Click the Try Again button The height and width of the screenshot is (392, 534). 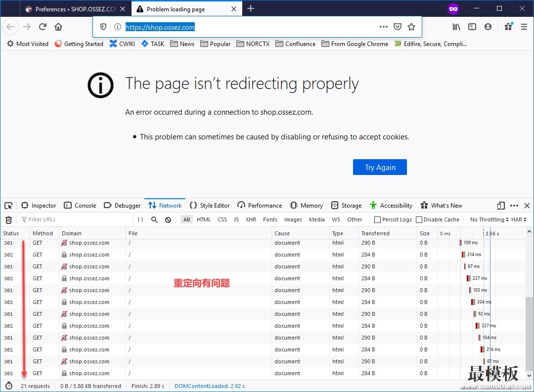380,167
